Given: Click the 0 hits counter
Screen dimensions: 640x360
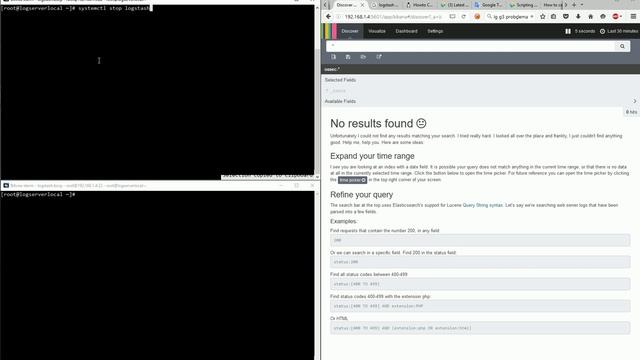Looking at the screenshot, I should pyautogui.click(x=631, y=112).
